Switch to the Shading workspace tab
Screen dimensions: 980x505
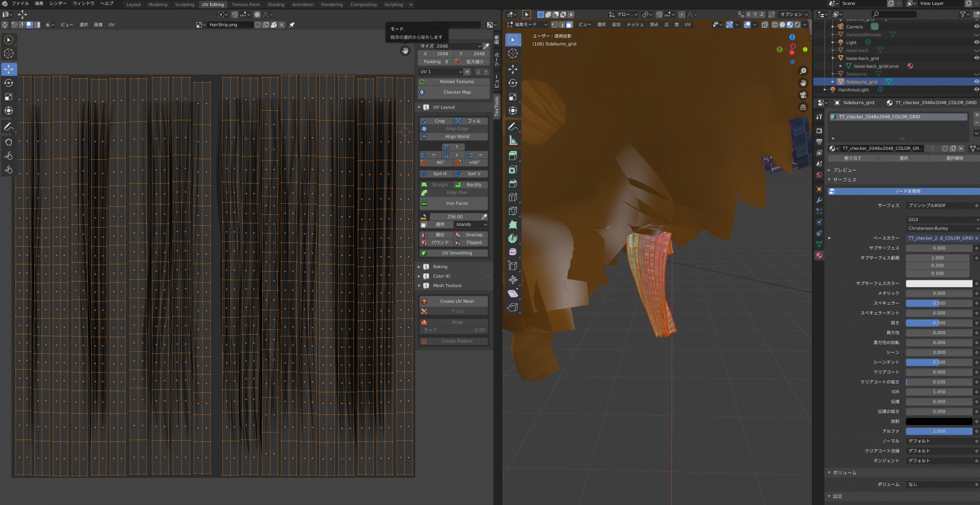[276, 4]
